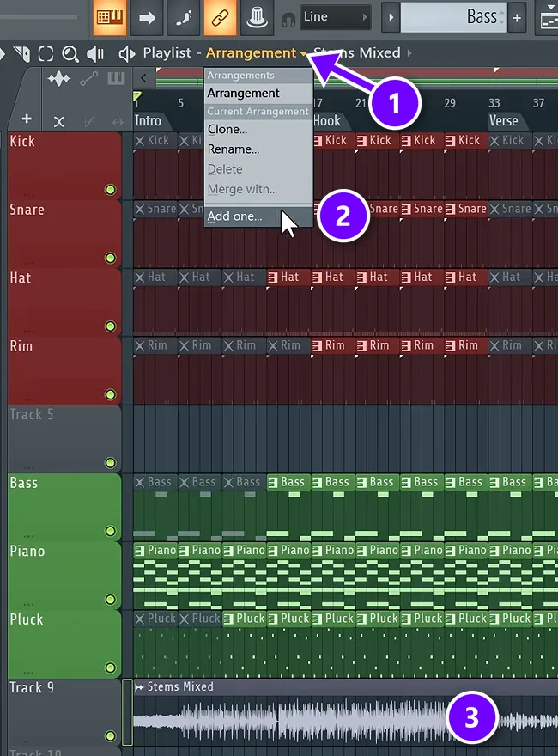Choose Rename... from the dropdown menu

click(x=258, y=149)
